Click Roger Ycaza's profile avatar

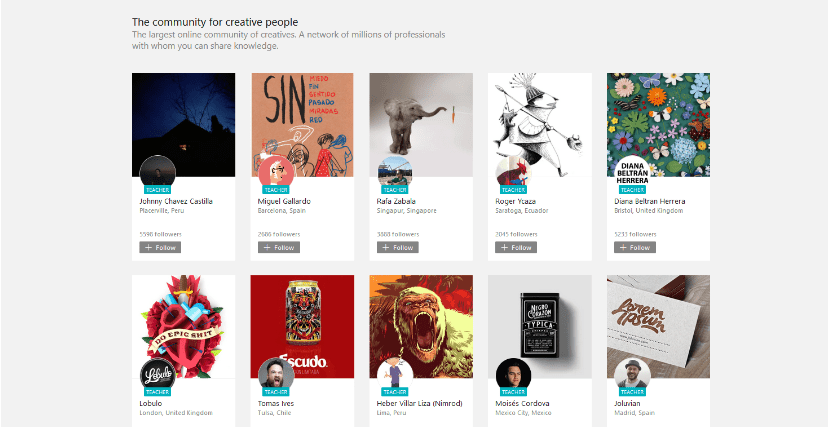click(x=513, y=172)
